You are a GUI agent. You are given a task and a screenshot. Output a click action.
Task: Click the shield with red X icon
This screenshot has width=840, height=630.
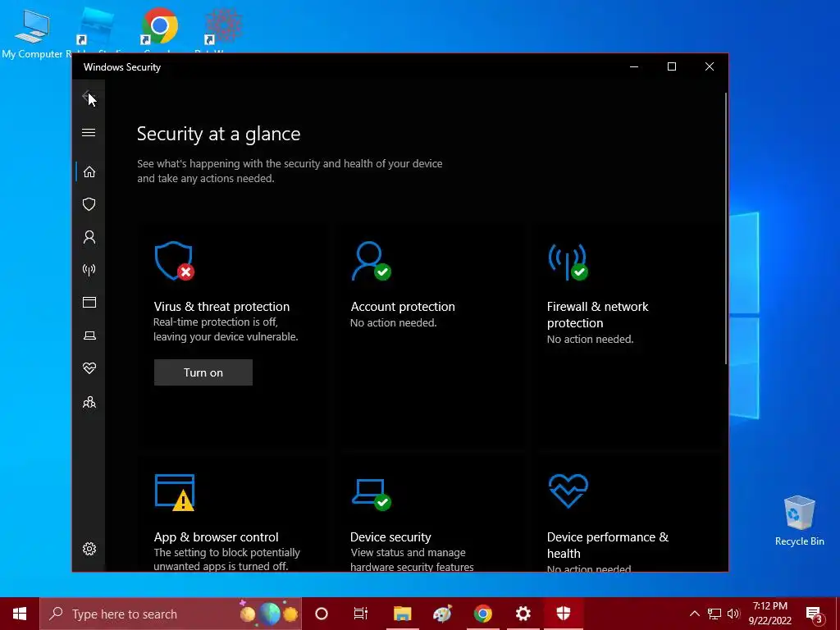tap(174, 261)
